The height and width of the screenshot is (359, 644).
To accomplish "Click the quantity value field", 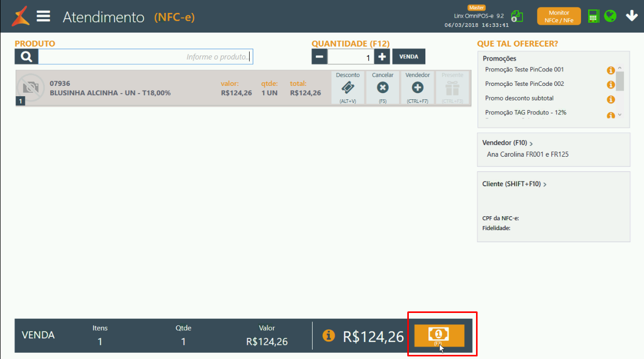I will (x=350, y=57).
